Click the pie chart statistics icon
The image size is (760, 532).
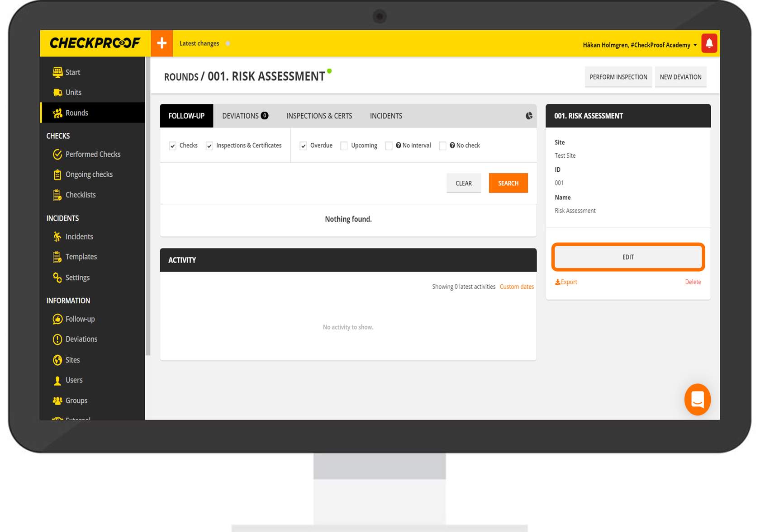529,116
